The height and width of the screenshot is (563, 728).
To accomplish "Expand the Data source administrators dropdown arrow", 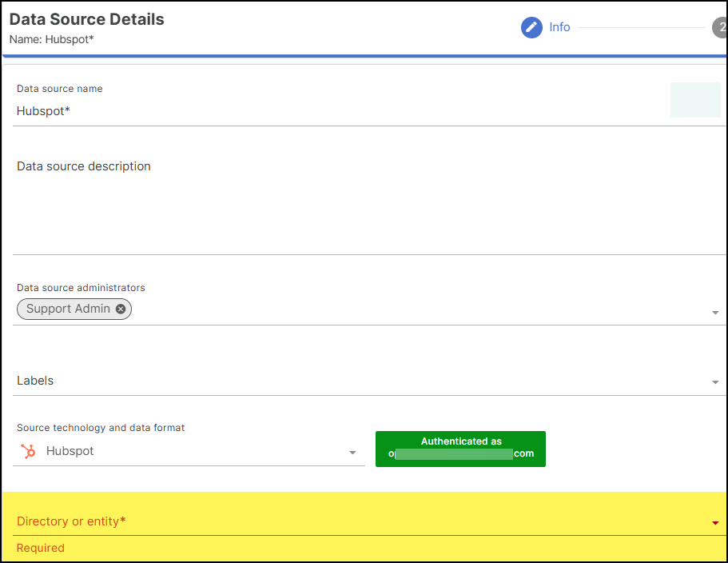I will click(x=715, y=313).
